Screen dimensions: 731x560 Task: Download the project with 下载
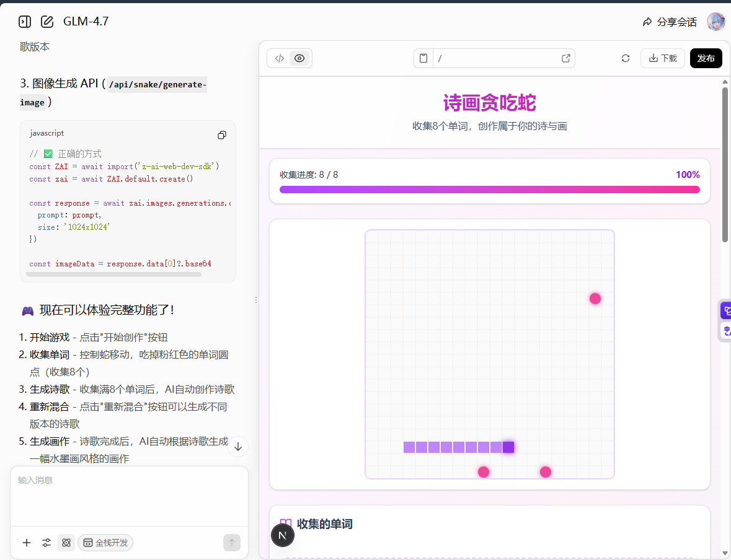point(663,58)
